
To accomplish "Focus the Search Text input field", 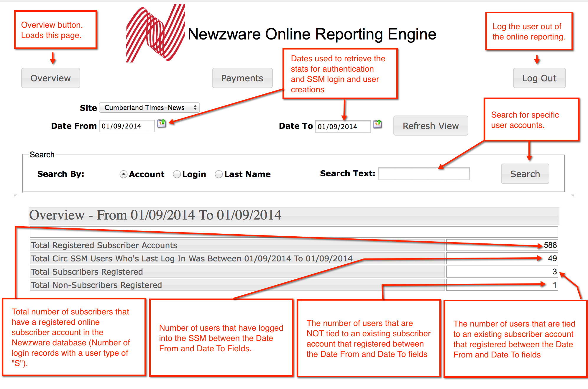I will click(424, 174).
